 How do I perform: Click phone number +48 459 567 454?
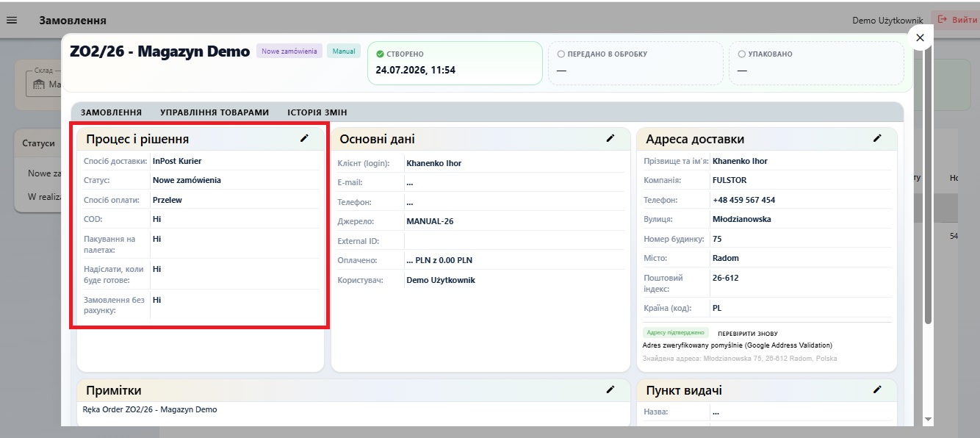click(743, 200)
